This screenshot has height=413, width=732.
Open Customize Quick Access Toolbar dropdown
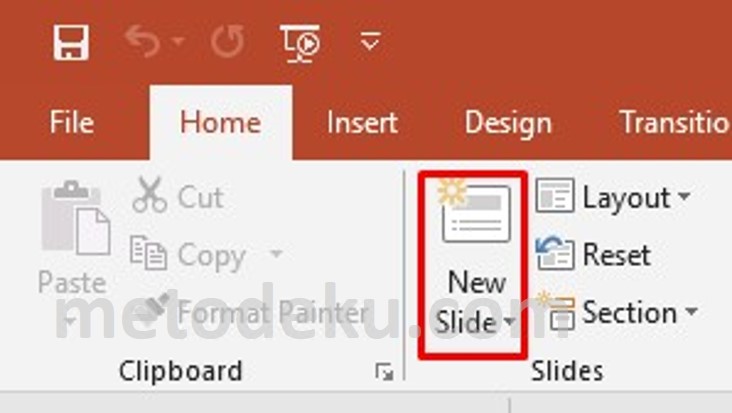click(370, 42)
